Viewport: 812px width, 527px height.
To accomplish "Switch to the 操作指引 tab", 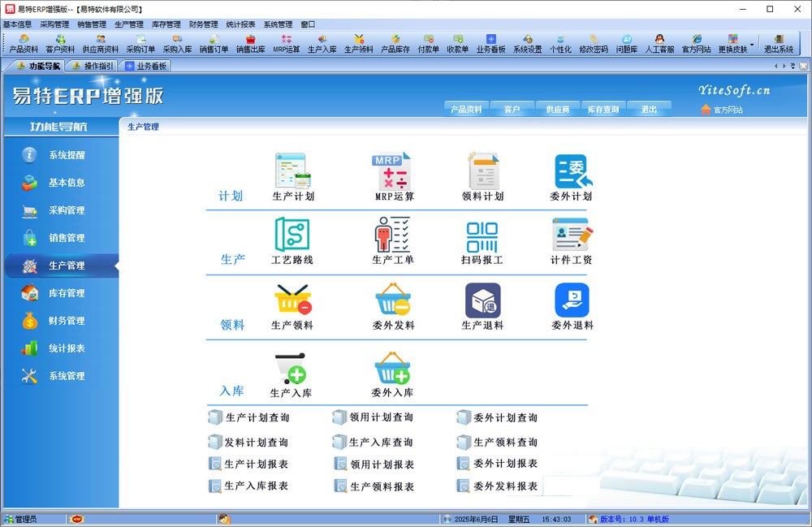I will (93, 67).
